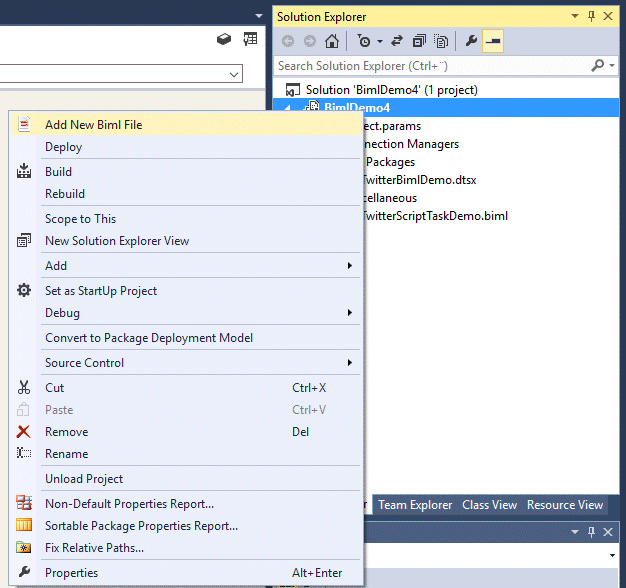Click Add New Biml File menu entry

pos(186,125)
